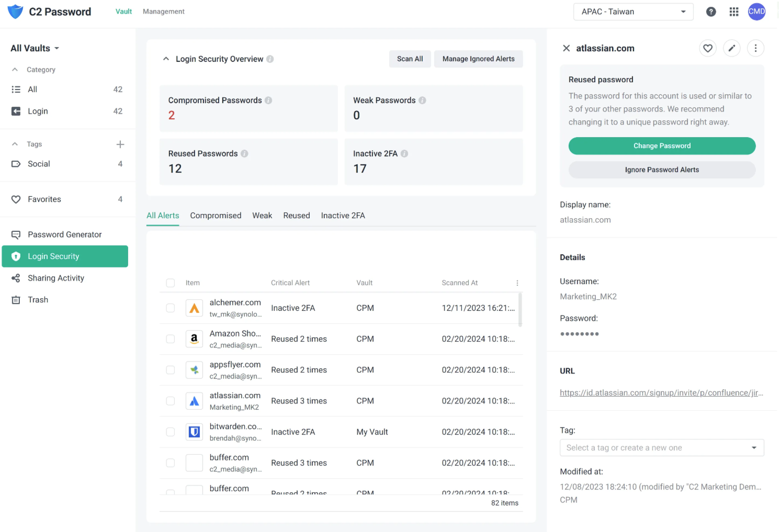Collapse the Category section chevron
Screen dimensions: 779x532
tap(15, 70)
